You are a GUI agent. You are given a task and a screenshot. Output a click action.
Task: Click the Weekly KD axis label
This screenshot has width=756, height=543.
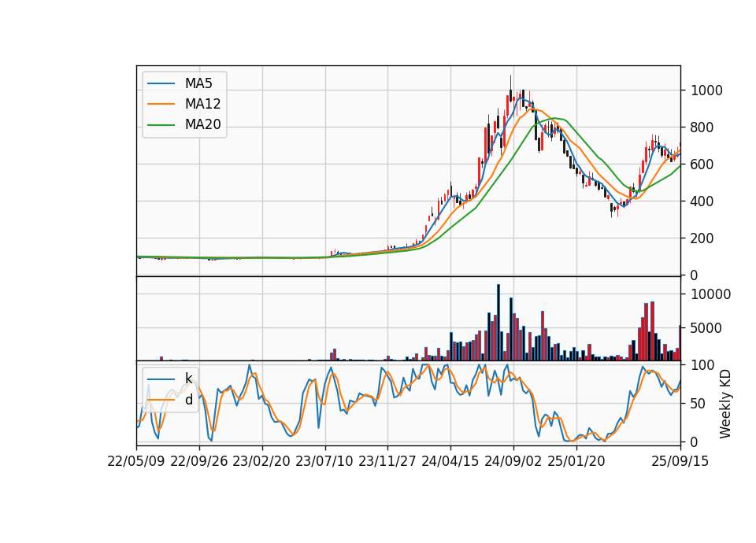pyautogui.click(x=725, y=404)
